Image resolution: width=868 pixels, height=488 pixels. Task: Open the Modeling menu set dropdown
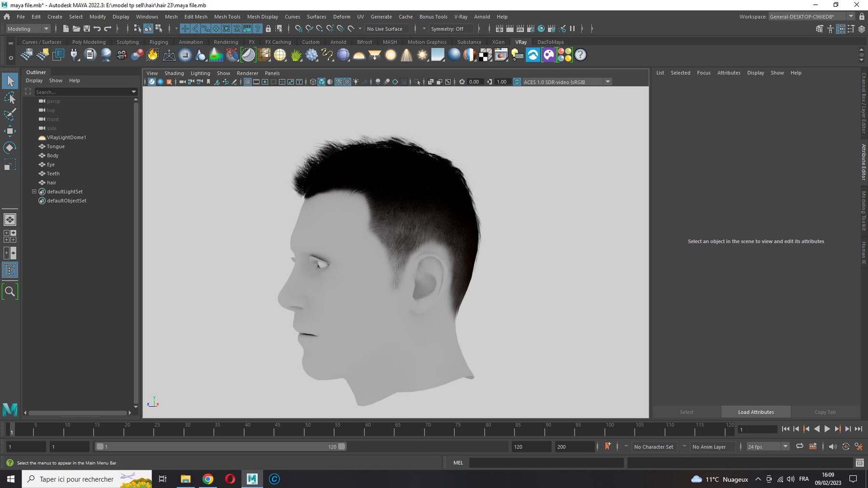pos(28,29)
